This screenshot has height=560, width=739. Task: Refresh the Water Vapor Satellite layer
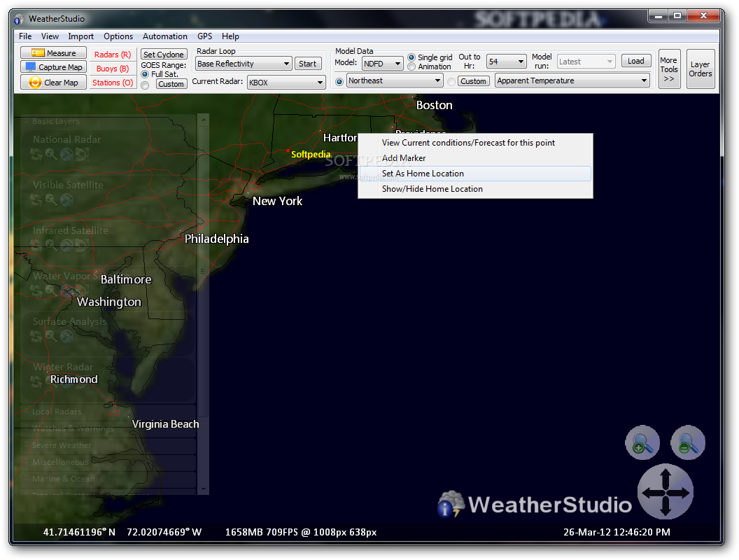pyautogui.click(x=36, y=290)
